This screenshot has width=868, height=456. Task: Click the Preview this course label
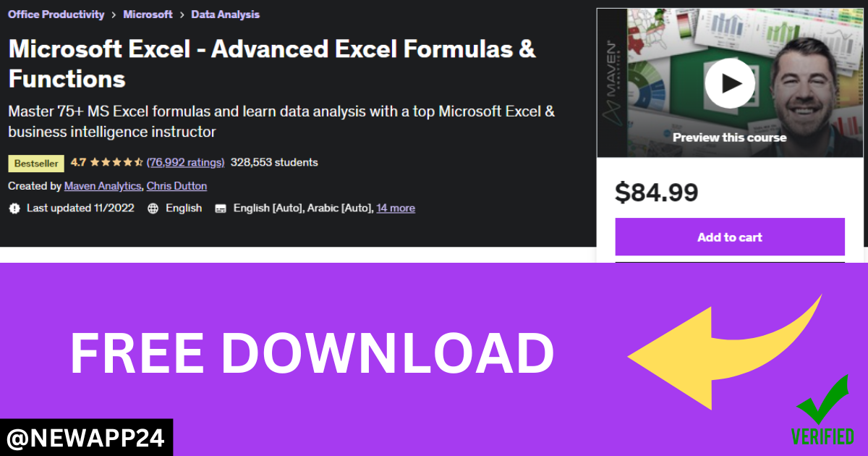(x=730, y=137)
